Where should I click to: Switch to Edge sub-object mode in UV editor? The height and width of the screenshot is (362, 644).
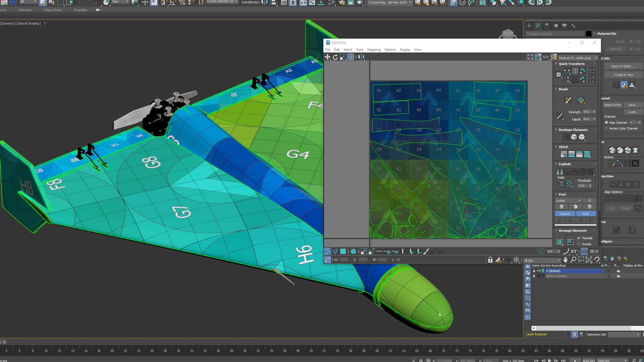point(335,251)
